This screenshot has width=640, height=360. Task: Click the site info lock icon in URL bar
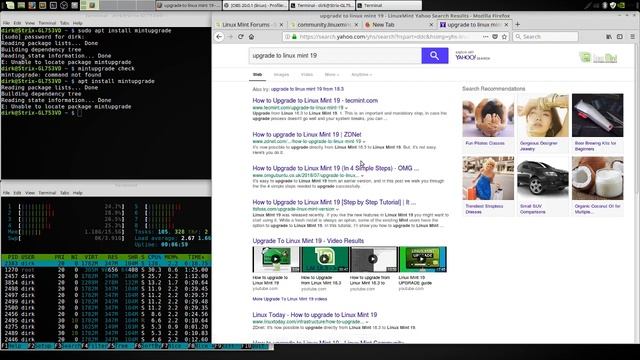(x=294, y=37)
